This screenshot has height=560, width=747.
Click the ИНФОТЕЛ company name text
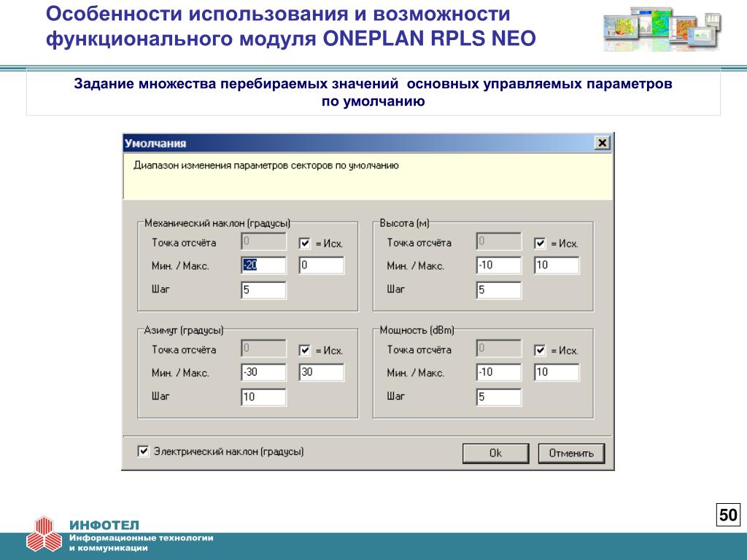point(104,525)
